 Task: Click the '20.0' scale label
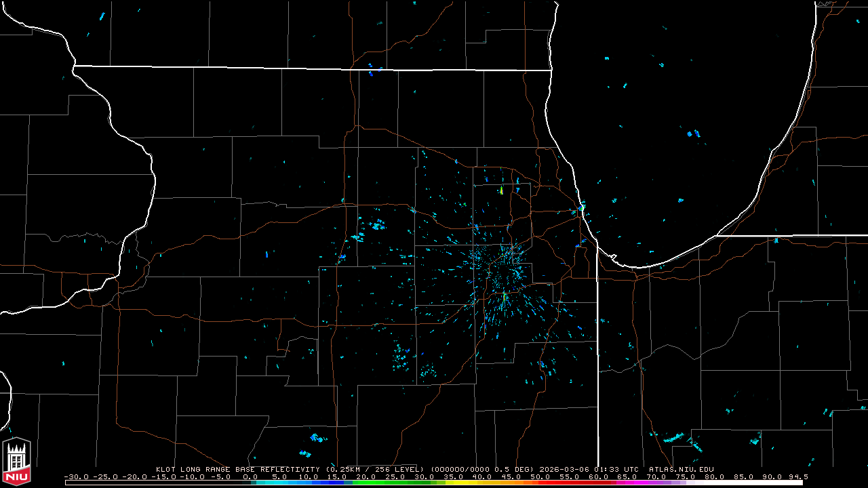click(x=366, y=476)
